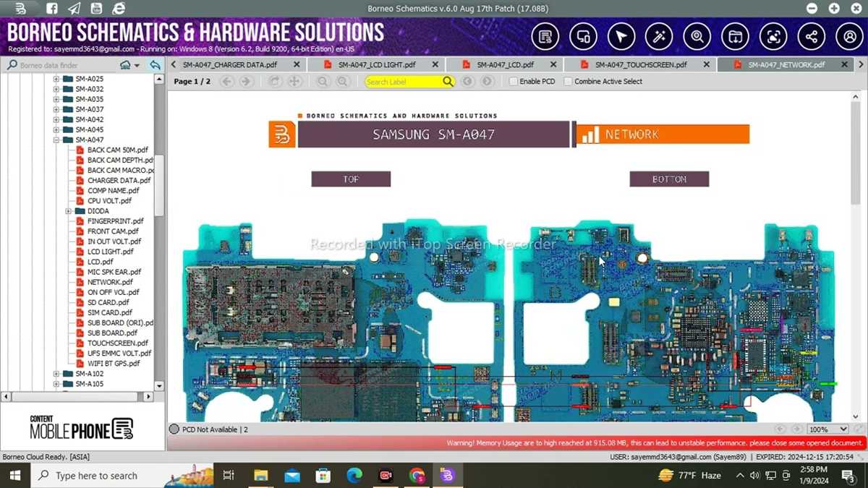Expand the DIODA folder
This screenshot has width=868, height=488.
(x=69, y=211)
